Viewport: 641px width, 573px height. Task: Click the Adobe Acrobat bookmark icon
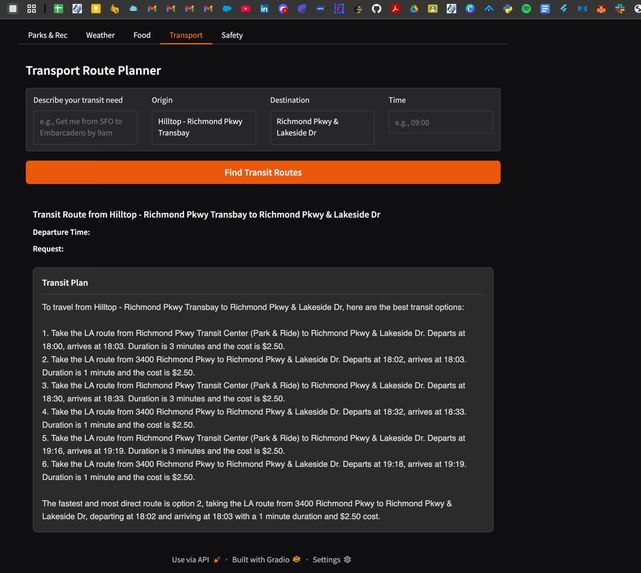(x=395, y=9)
